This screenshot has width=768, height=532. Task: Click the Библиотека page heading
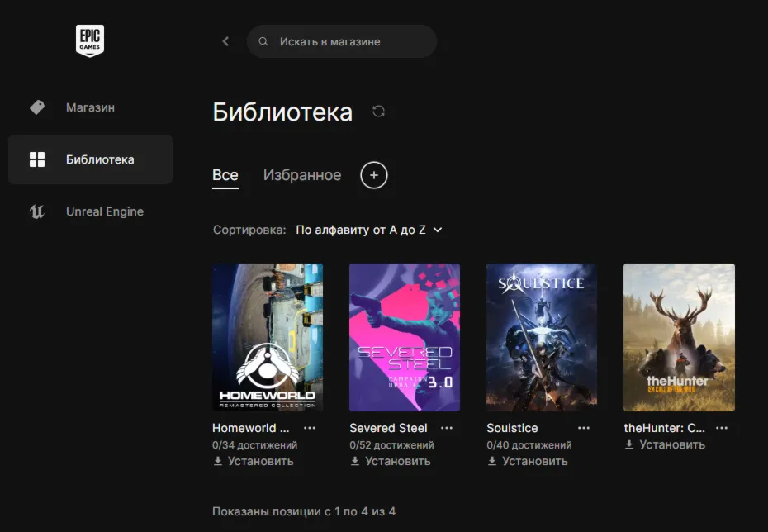282,112
